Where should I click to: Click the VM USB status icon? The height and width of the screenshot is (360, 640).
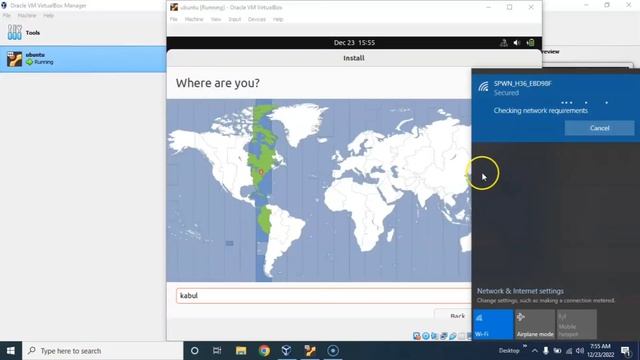point(453,336)
